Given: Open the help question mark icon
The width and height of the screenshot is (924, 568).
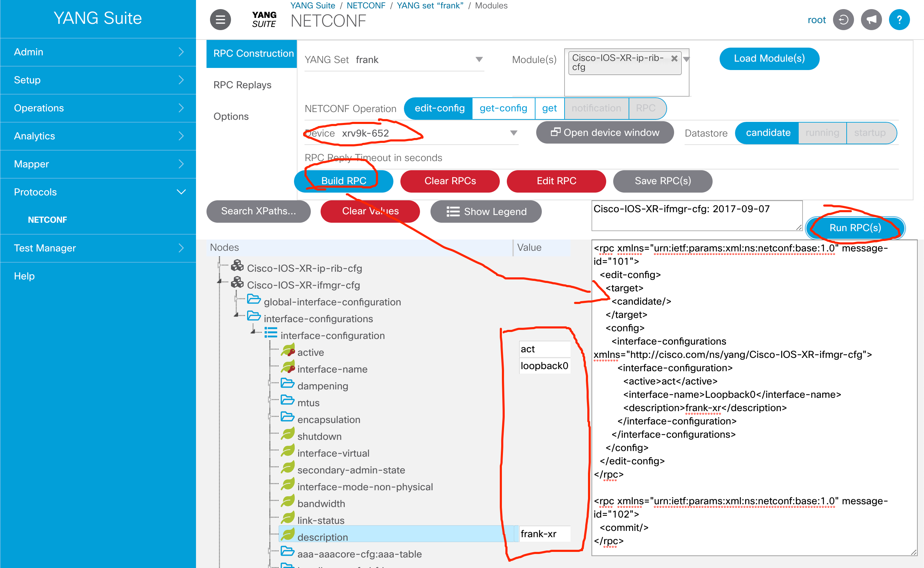Looking at the screenshot, I should point(899,20).
